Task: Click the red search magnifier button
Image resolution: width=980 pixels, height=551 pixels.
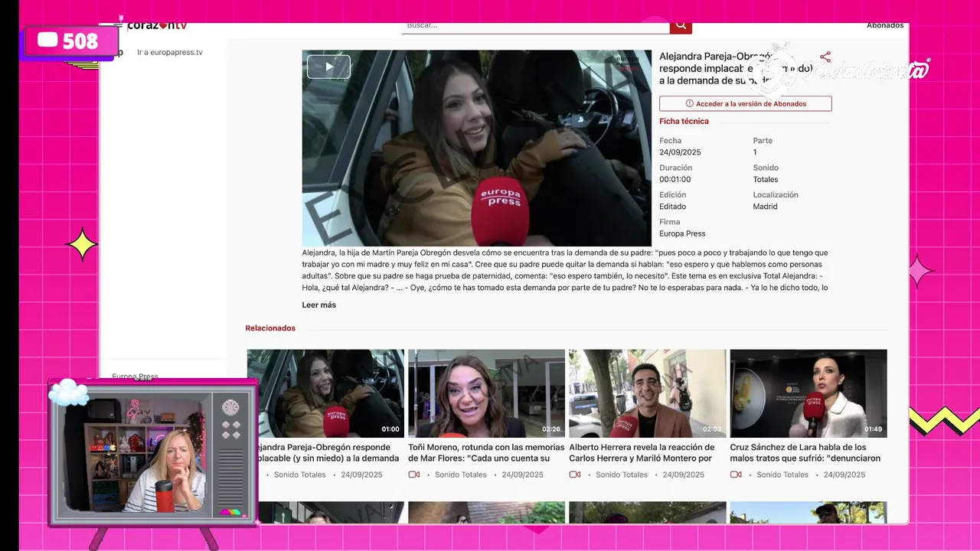Action: pos(681,27)
